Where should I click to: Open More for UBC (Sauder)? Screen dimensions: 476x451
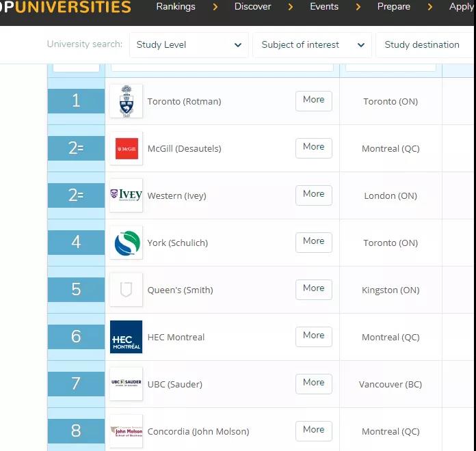tap(314, 383)
